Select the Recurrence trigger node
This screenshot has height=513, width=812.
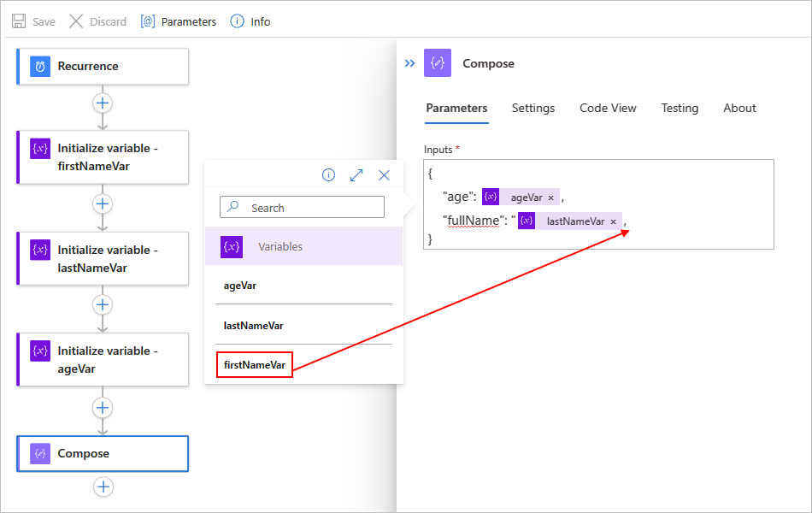(103, 67)
